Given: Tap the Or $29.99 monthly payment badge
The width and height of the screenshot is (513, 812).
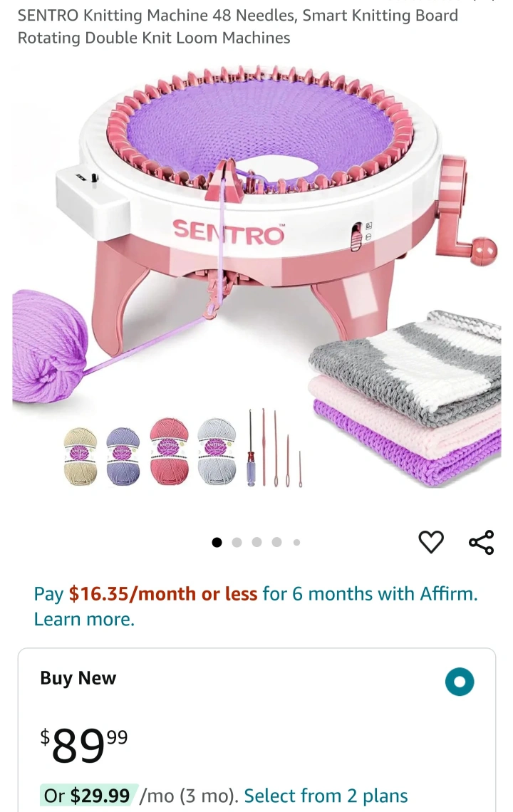Looking at the screenshot, I should [87, 796].
